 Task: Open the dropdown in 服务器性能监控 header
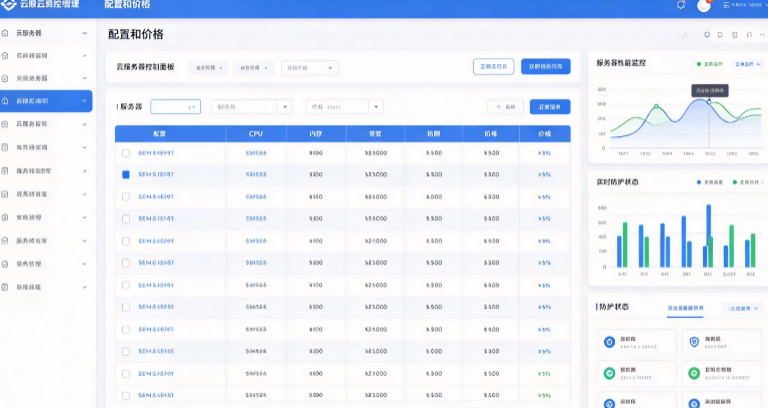[x=747, y=64]
